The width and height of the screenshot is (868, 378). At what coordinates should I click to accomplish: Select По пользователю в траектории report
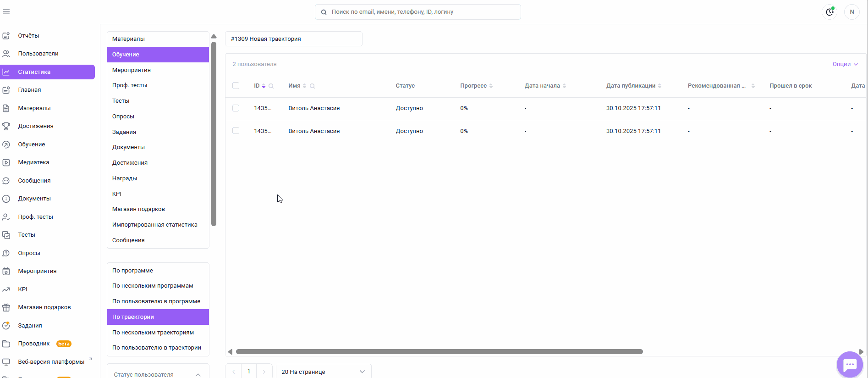(157, 348)
